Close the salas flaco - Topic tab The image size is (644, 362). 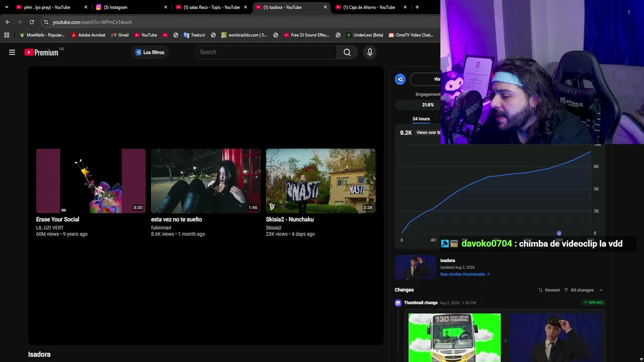[x=246, y=7]
